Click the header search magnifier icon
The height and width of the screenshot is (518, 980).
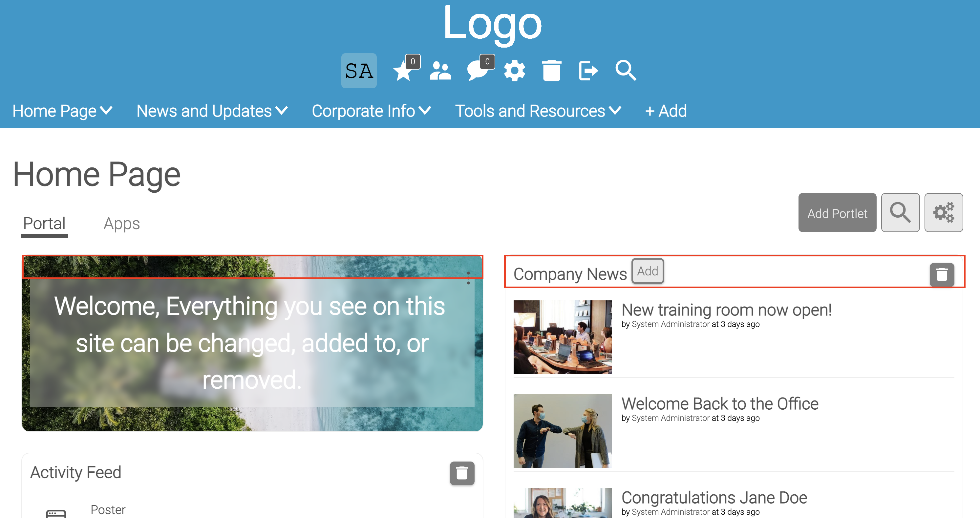click(626, 70)
